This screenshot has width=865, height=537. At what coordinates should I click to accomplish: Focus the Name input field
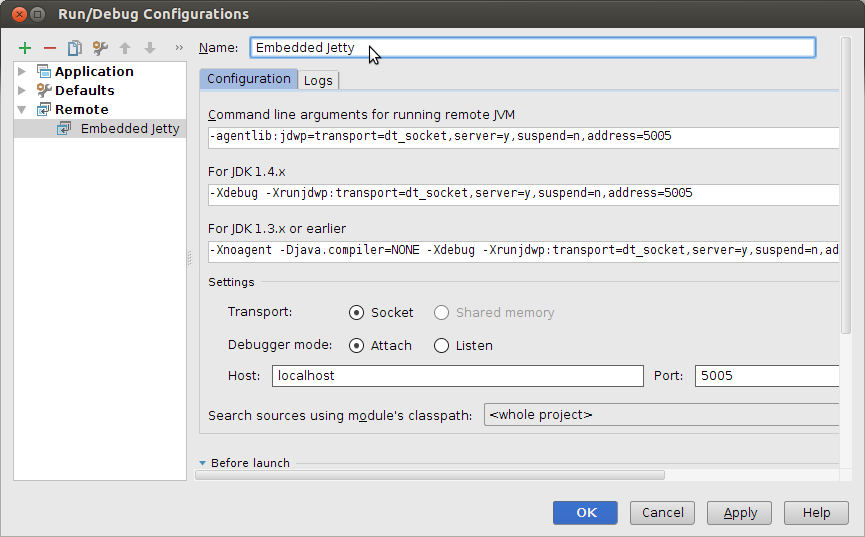(x=532, y=47)
